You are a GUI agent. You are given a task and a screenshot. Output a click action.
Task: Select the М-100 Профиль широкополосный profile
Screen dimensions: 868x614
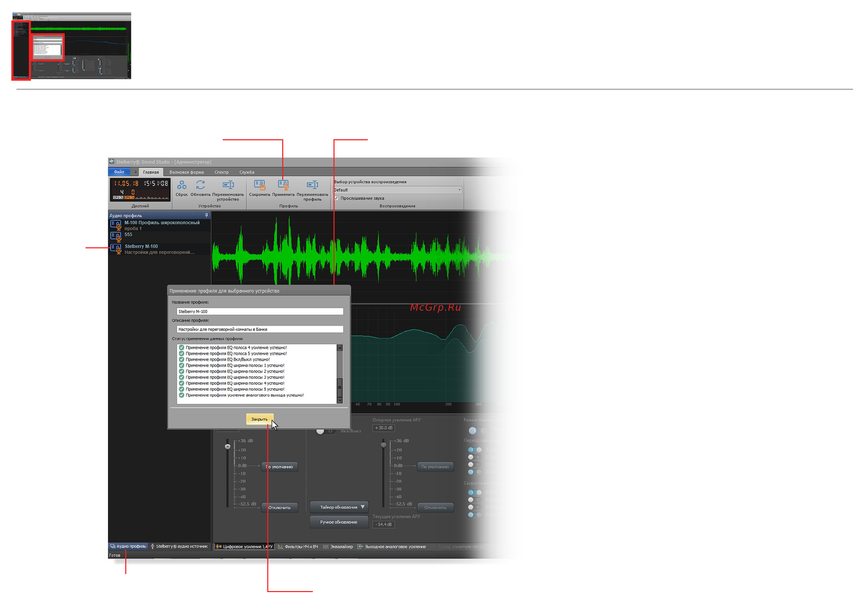[x=159, y=225]
